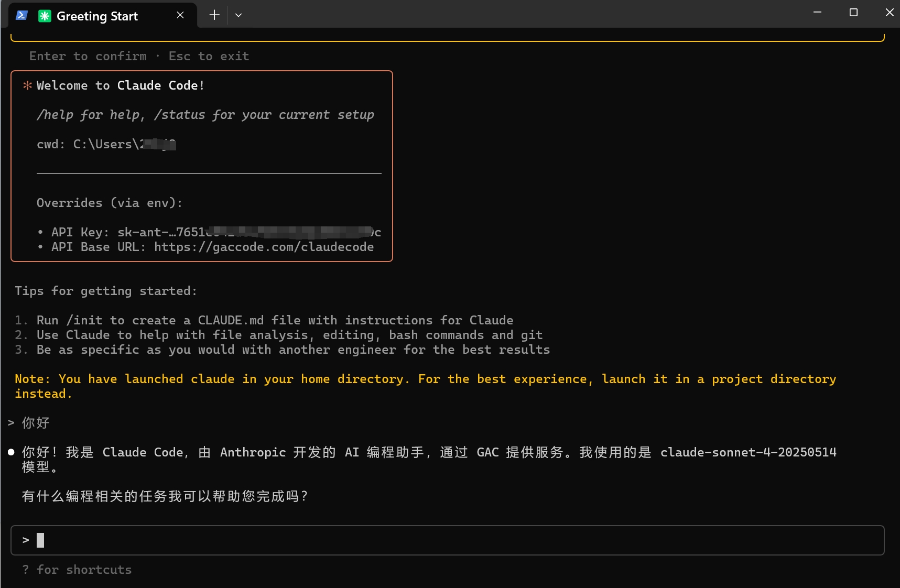This screenshot has height=588, width=900.
Task: Click the white bullet before Claude's reply
Action: point(11,452)
